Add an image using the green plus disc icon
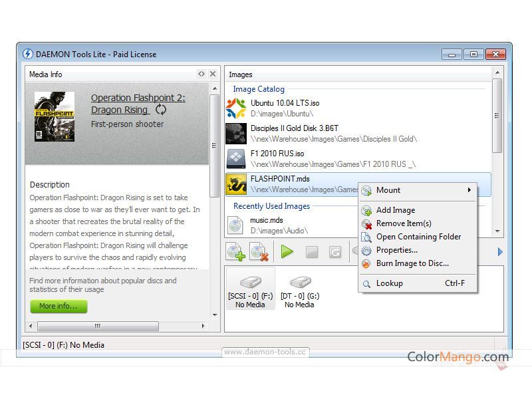Image resolution: width=532 pixels, height=399 pixels. 236,251
